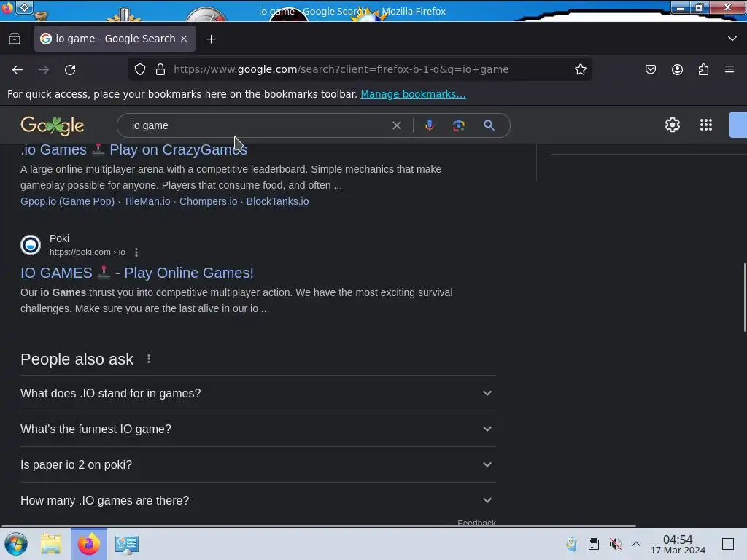The height and width of the screenshot is (560, 747).
Task: Click the vertical page scrollbar
Action: (745, 297)
